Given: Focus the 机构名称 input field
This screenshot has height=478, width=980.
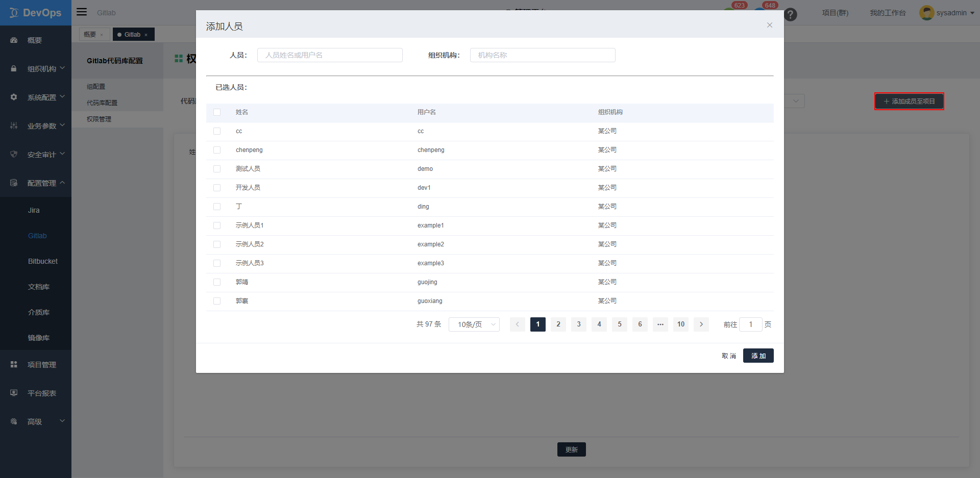Looking at the screenshot, I should 543,55.
